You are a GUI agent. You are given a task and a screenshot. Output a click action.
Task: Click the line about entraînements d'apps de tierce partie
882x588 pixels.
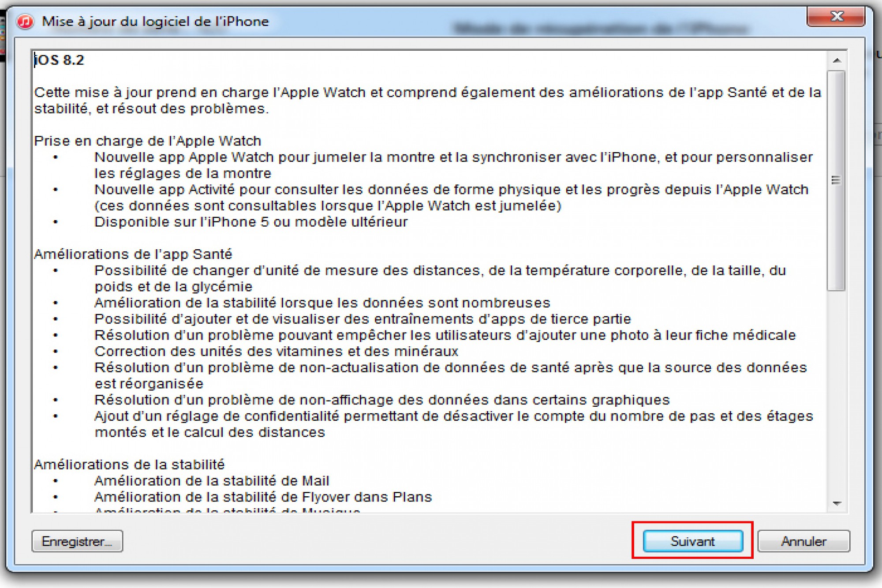tap(363, 319)
